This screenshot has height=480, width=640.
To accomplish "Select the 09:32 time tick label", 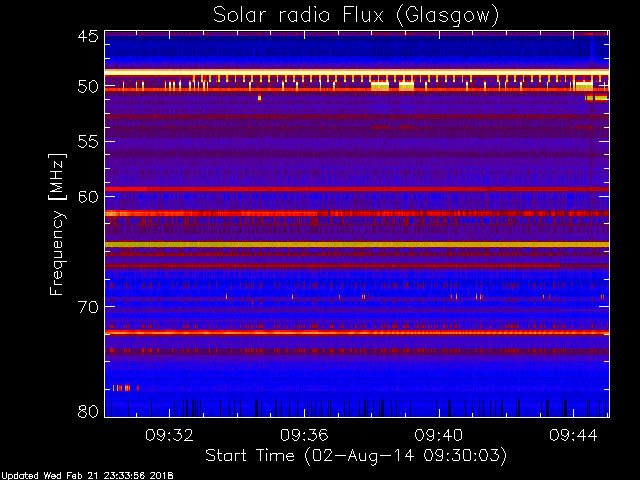I will click(x=169, y=435).
